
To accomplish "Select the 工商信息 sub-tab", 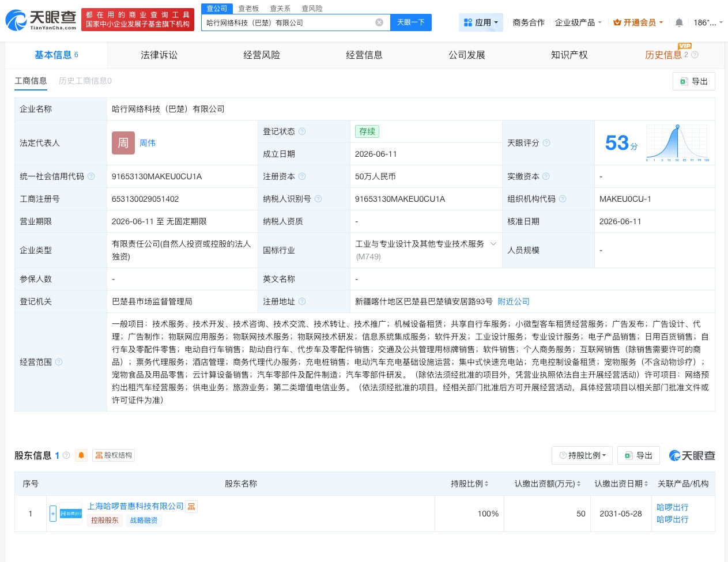I will 31,81.
